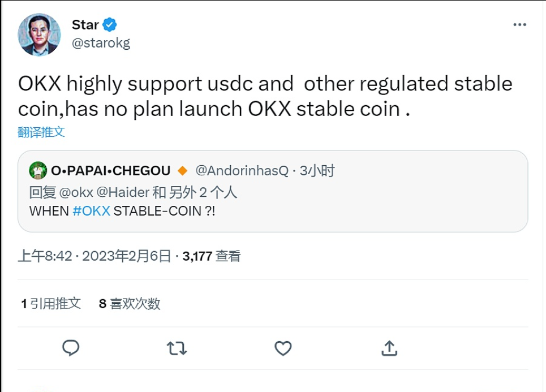The image size is (546, 392).
Task: Click the @okx mention in the reply line
Action: [x=76, y=192]
